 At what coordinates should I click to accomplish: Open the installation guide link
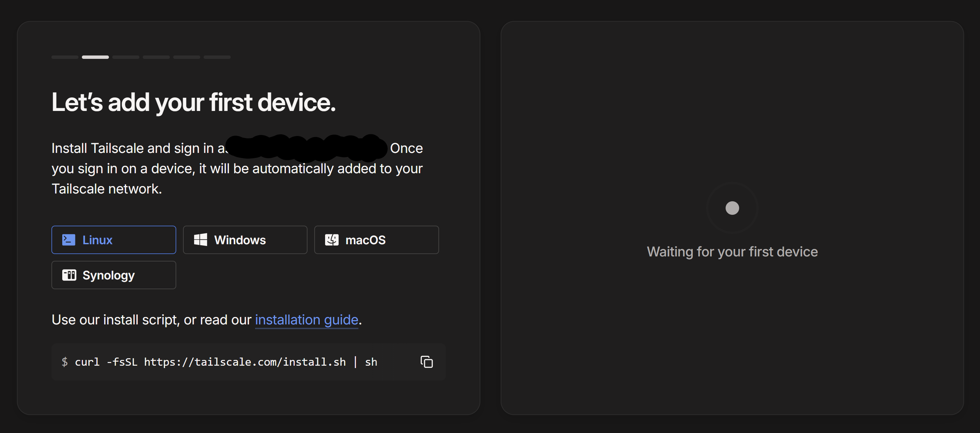click(x=306, y=320)
